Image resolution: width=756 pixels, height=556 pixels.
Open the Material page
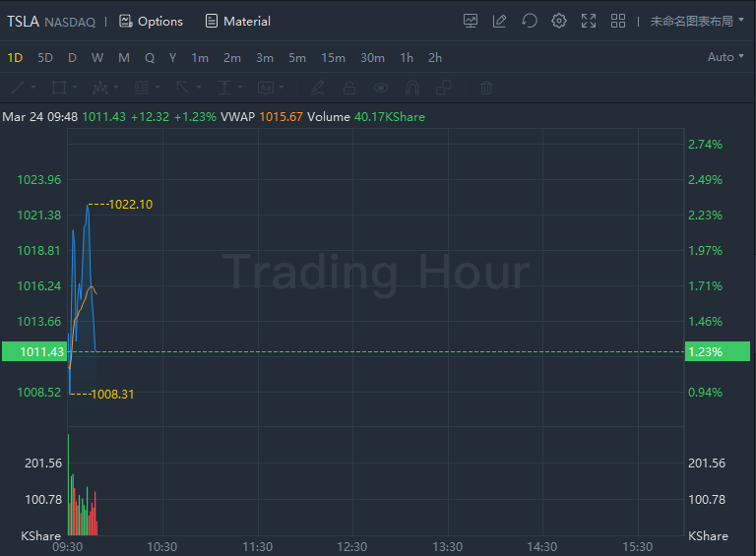[x=237, y=22]
